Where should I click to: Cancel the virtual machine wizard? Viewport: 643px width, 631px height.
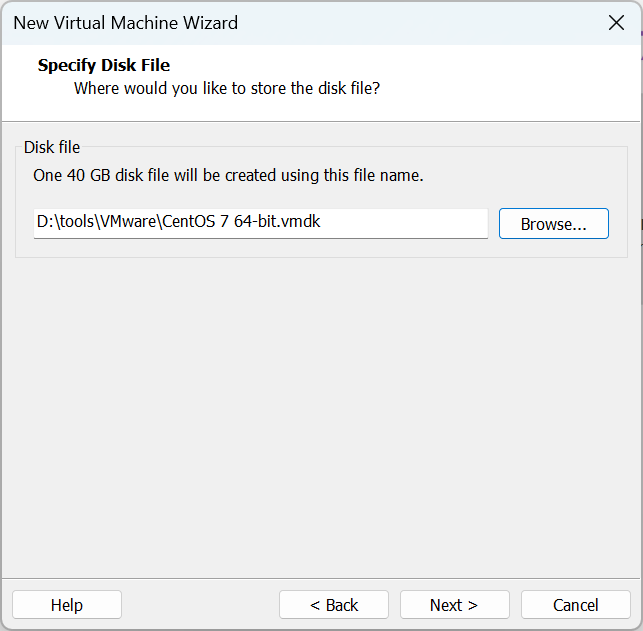[x=575, y=605]
